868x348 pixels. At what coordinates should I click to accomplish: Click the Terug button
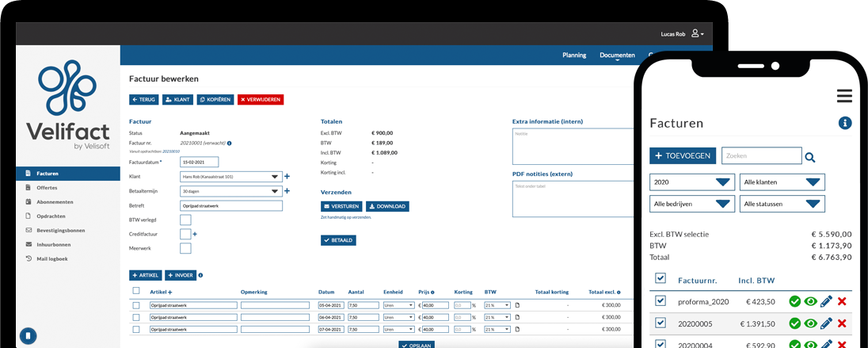(x=144, y=100)
